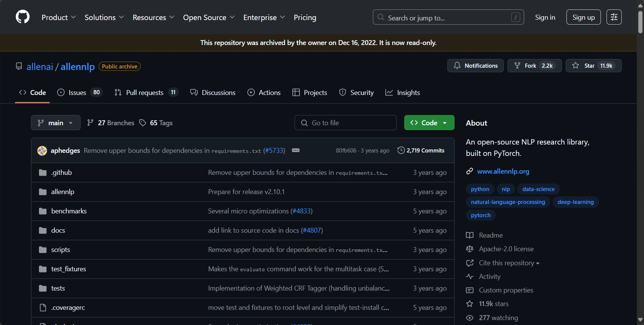Click the tests folder icon
This screenshot has width=644, height=325.
coord(43,288)
